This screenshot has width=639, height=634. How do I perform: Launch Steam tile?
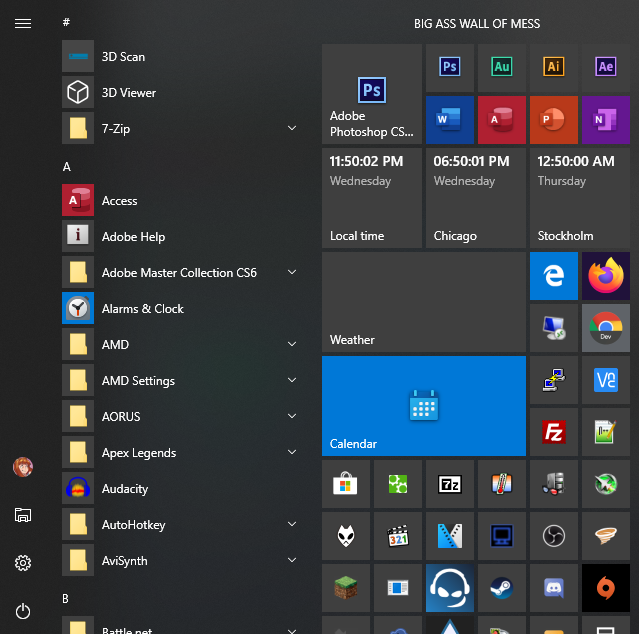pyautogui.click(x=502, y=588)
